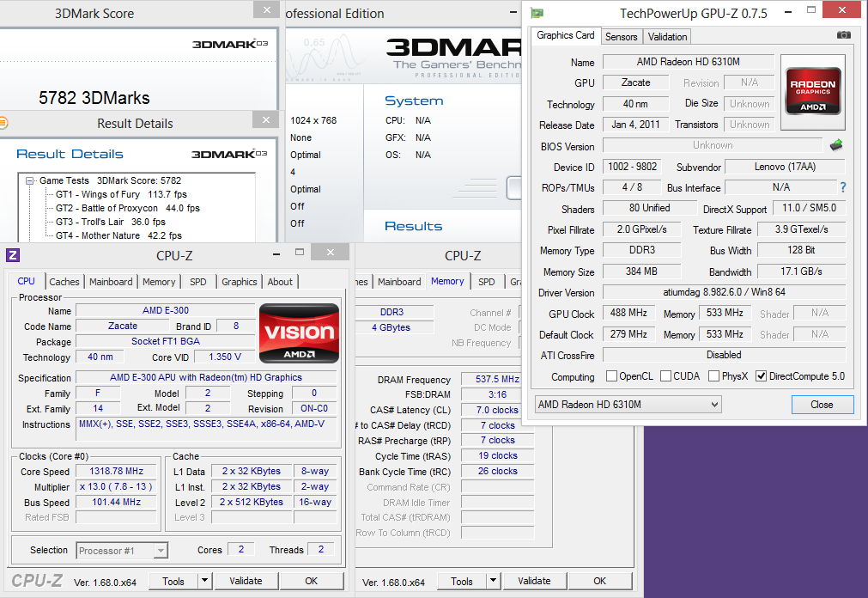Screen dimensions: 868x598
Task: Click the Bandwidth value 17.1 GB/s
Action: (x=801, y=272)
